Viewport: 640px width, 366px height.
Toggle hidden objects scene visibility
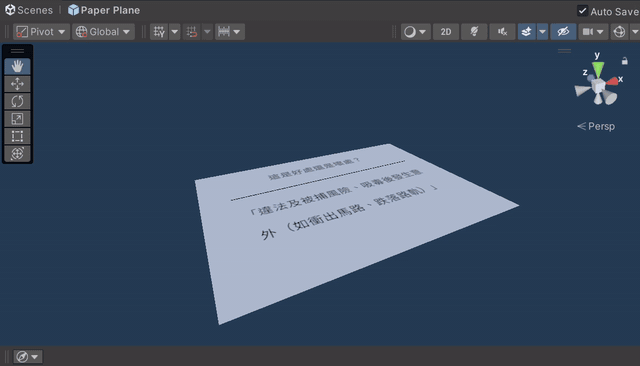tap(563, 32)
